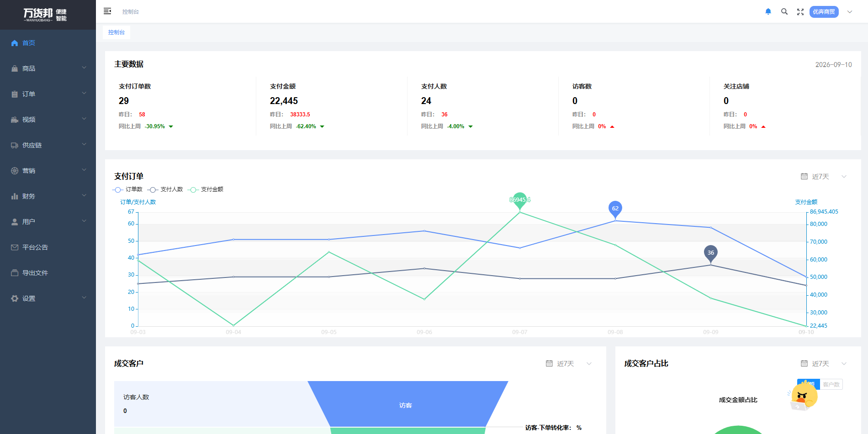Click the 支付人数 value 24

point(426,101)
